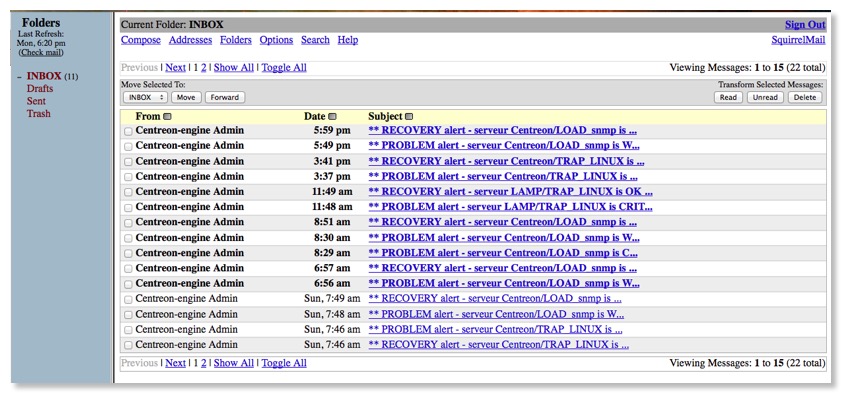Open the Sun, 7:49 am RECOVERY alert message

tap(495, 299)
